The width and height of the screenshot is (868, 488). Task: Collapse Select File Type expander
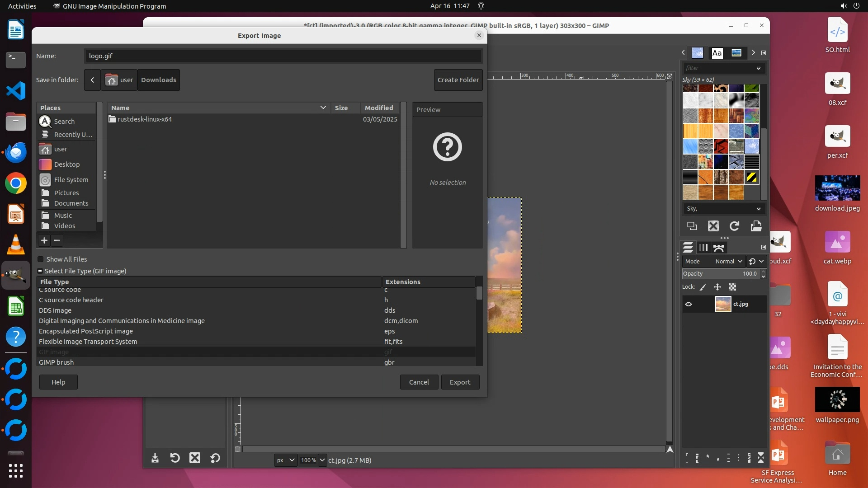(40, 271)
